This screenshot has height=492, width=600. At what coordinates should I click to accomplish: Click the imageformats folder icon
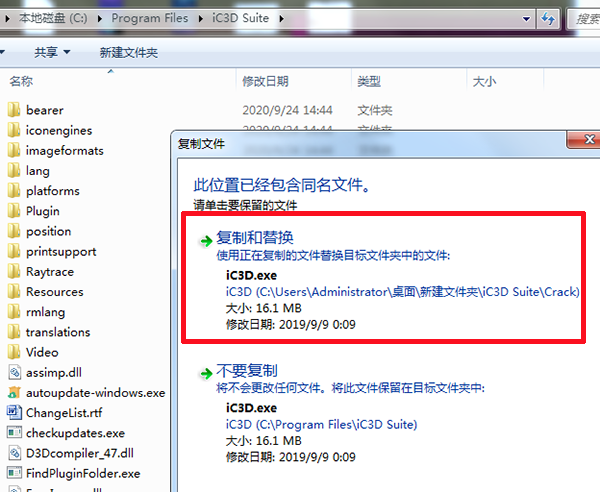tap(14, 150)
